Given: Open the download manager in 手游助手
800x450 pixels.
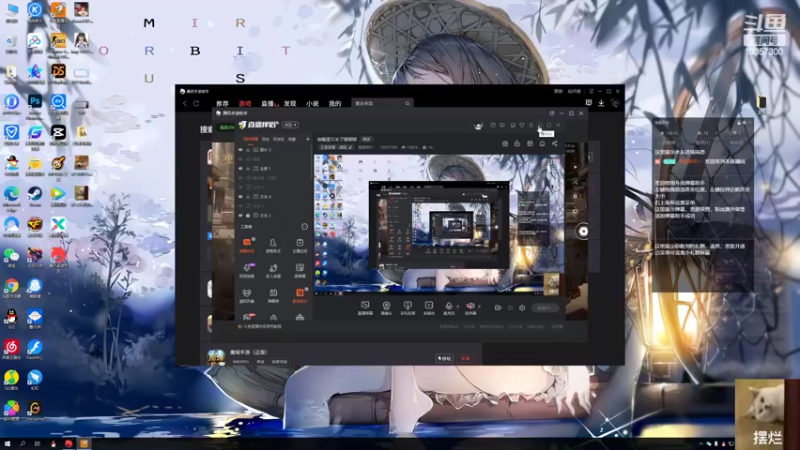Looking at the screenshot, I should (602, 103).
